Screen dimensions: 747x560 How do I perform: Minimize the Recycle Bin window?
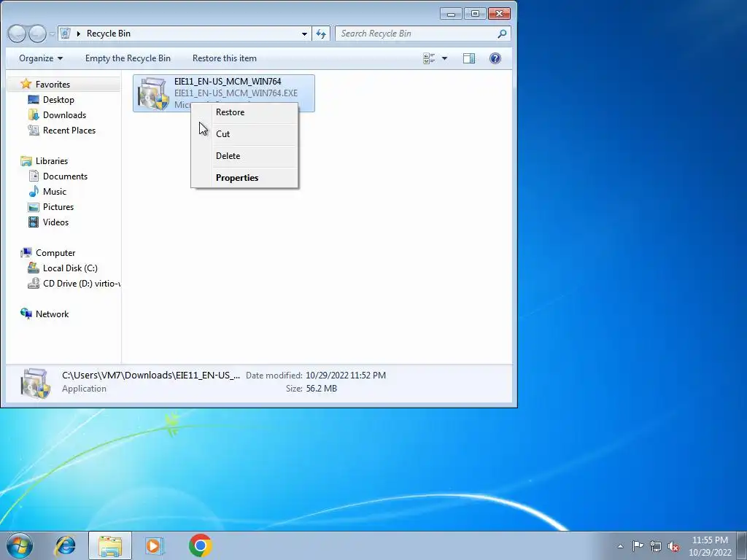coord(451,14)
